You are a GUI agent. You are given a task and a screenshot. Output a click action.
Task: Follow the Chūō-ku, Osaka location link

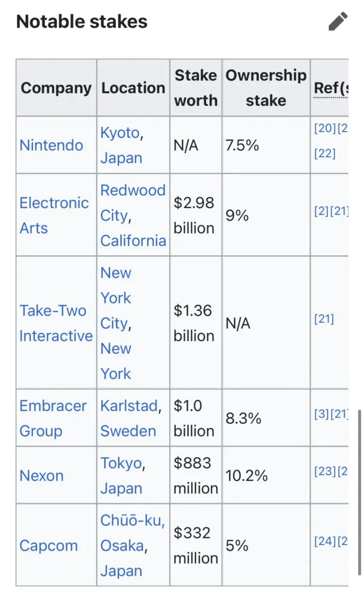[x=131, y=521]
